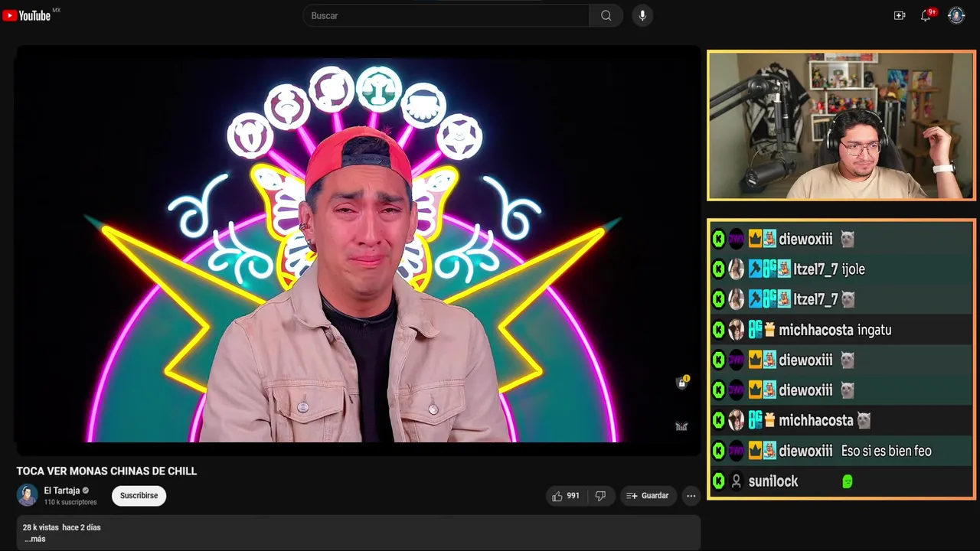Click the streamer webcam overlay
Image resolution: width=980 pixels, height=551 pixels.
(841, 126)
